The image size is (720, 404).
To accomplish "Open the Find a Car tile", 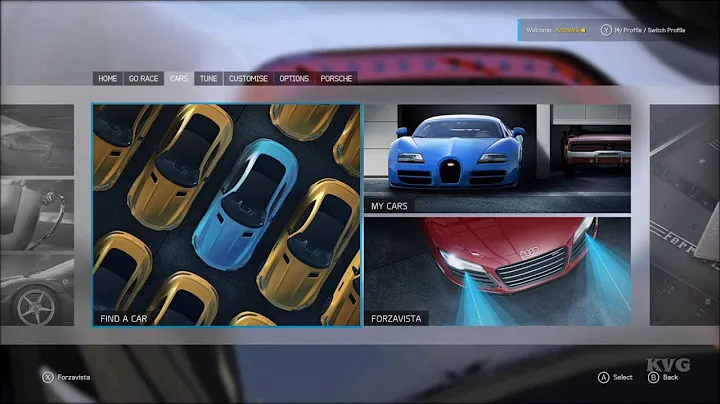I will (x=226, y=215).
